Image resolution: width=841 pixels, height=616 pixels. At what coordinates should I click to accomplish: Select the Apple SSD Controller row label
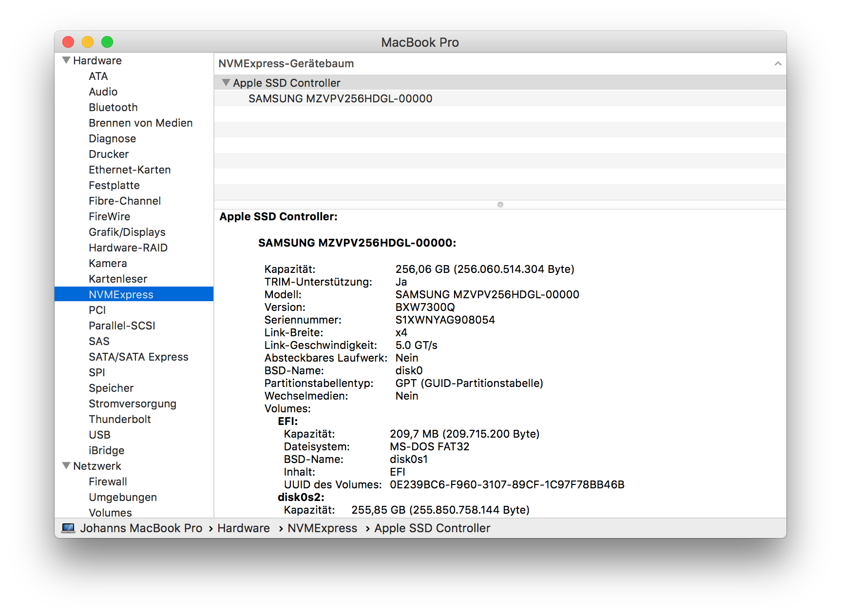(x=287, y=83)
